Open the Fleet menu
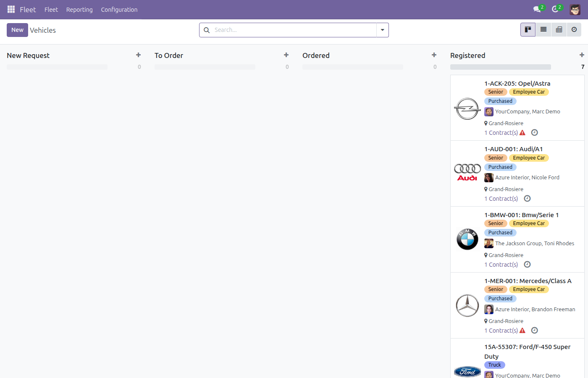This screenshot has height=378, width=588. pyautogui.click(x=51, y=10)
